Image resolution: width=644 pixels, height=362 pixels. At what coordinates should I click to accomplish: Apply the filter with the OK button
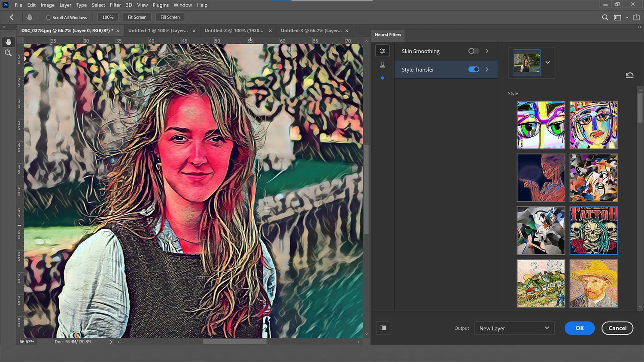click(x=579, y=328)
